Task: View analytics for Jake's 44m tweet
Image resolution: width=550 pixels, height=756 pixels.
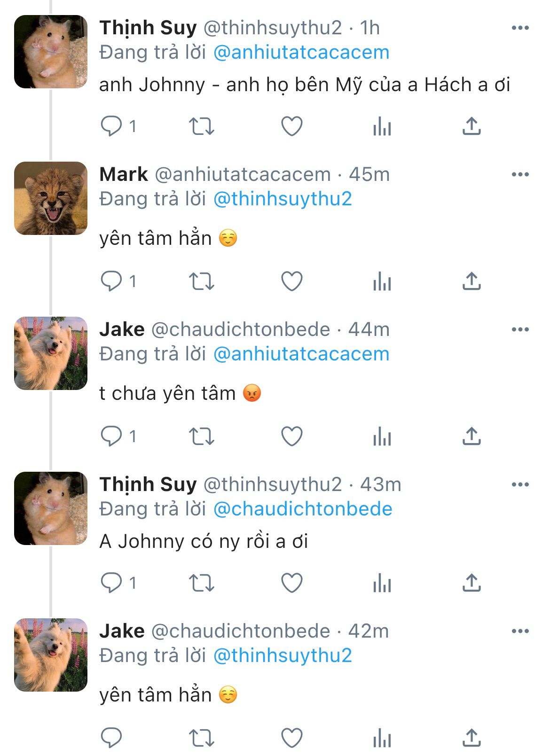Action: [382, 436]
